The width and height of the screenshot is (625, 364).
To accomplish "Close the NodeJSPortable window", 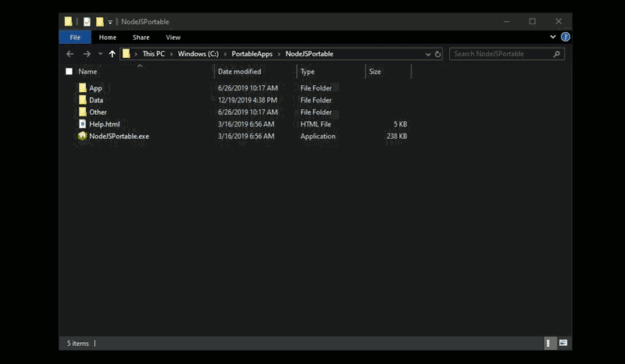I will click(559, 22).
